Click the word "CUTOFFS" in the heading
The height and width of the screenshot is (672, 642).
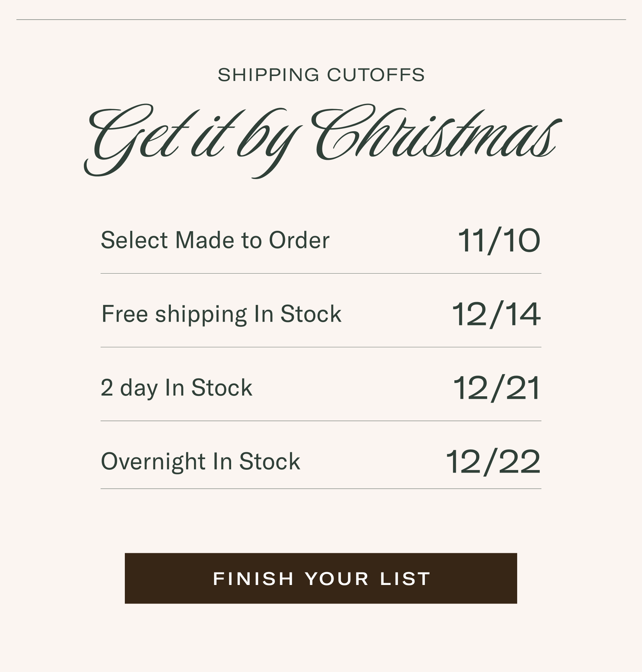click(376, 75)
